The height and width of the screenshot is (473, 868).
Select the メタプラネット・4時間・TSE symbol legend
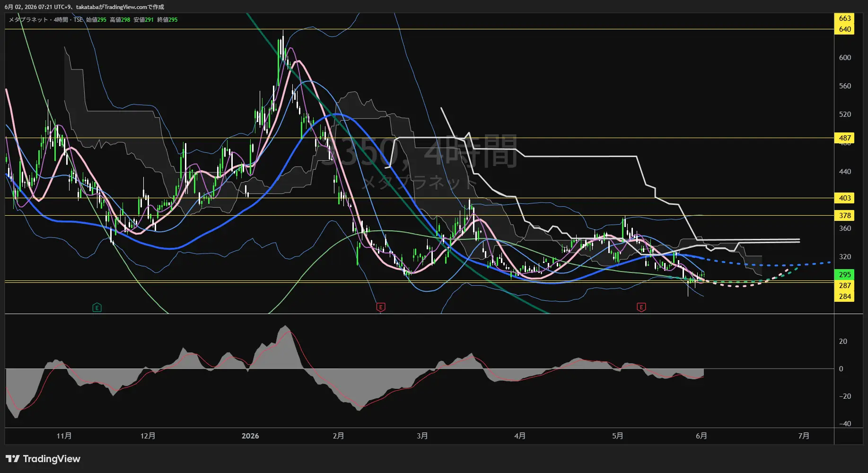(x=45, y=20)
